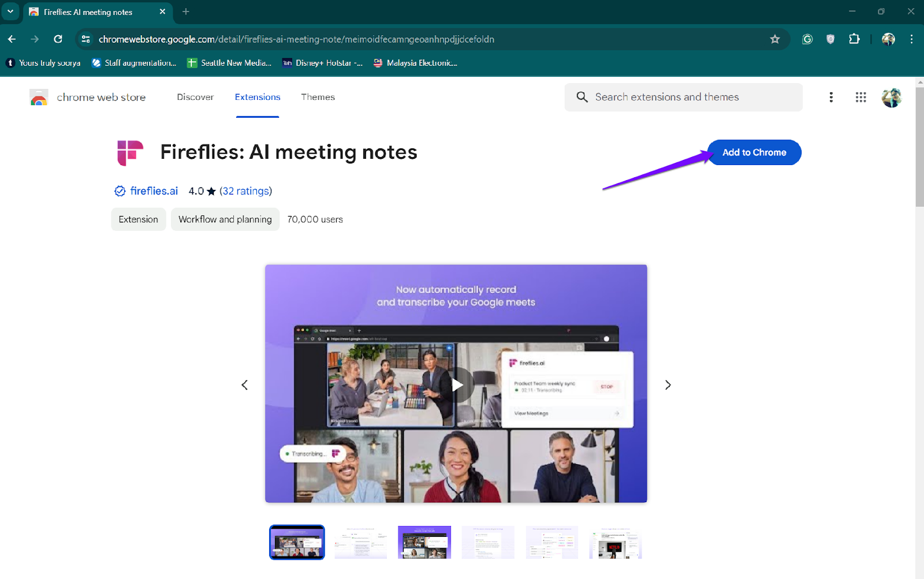Open the Staff augmentation bookmark
Screen dimensions: 924x579
(x=134, y=63)
